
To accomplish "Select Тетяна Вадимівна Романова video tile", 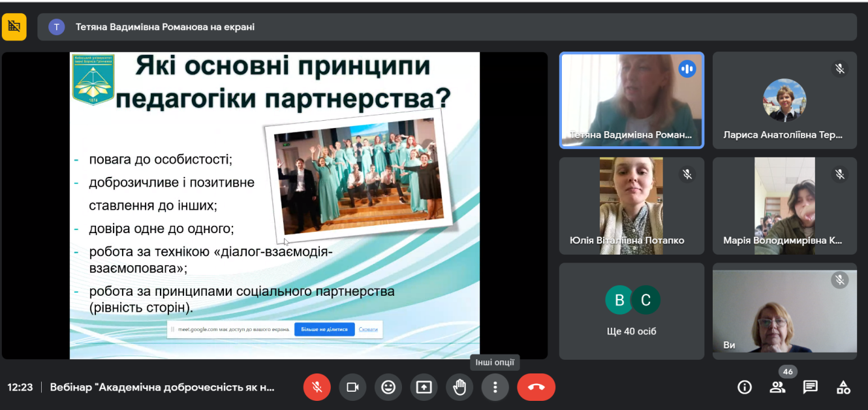I will click(x=631, y=100).
